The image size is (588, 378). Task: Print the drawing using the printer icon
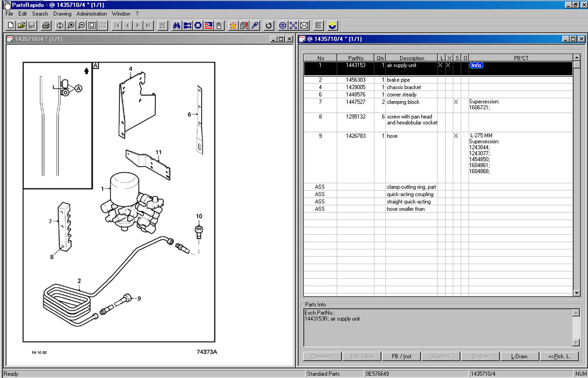pyautogui.click(x=46, y=25)
